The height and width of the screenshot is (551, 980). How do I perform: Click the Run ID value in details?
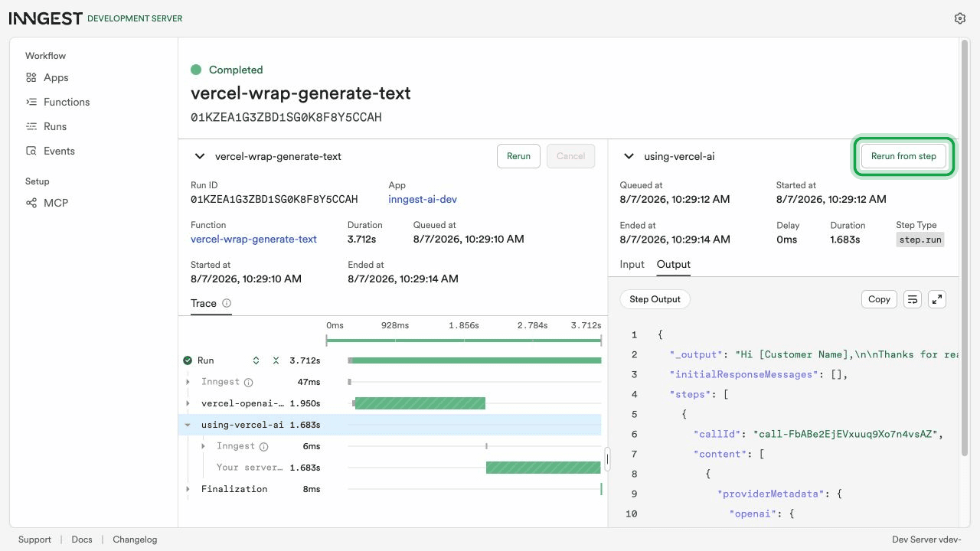[274, 199]
